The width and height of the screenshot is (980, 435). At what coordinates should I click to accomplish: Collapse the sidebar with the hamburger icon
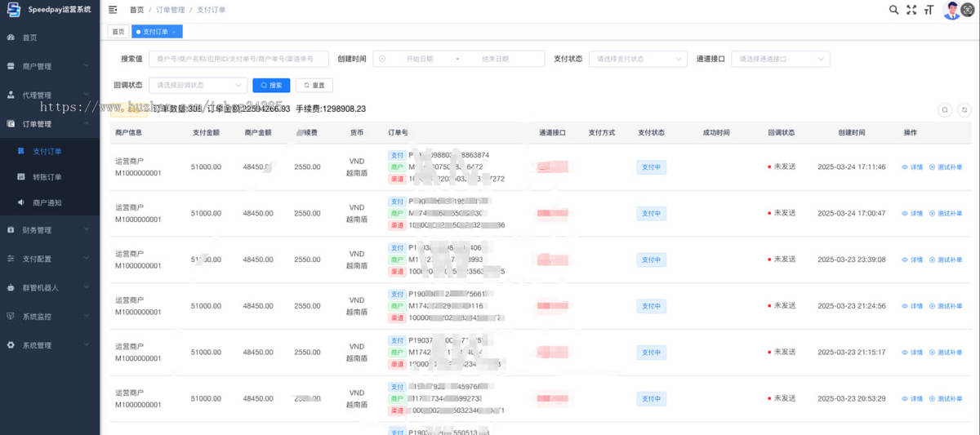(113, 10)
